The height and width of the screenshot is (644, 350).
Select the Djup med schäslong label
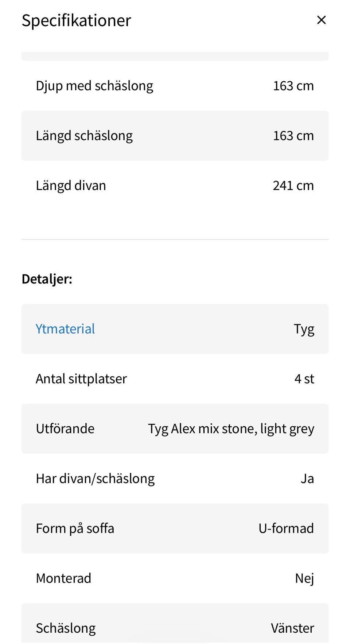coord(94,86)
